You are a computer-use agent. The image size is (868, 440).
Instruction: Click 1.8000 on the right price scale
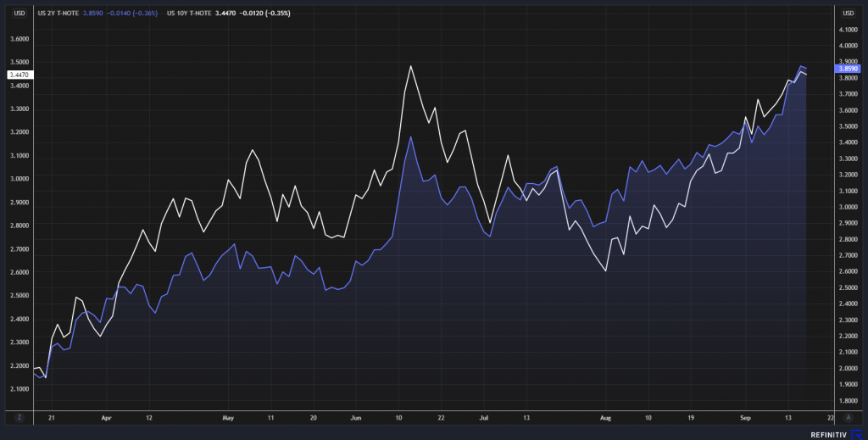[x=848, y=401]
